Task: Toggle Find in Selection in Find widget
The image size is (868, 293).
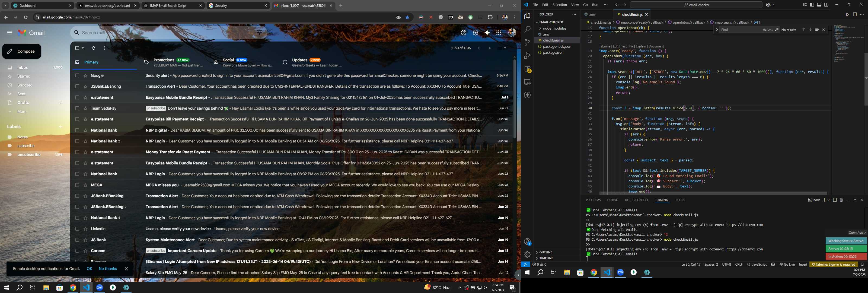Action: point(817,30)
